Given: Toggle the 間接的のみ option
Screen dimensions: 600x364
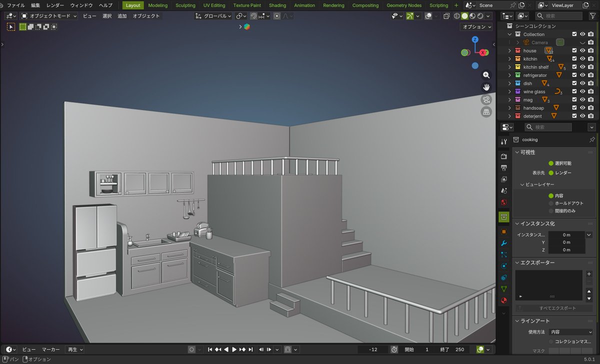Looking at the screenshot, I should coord(551,211).
